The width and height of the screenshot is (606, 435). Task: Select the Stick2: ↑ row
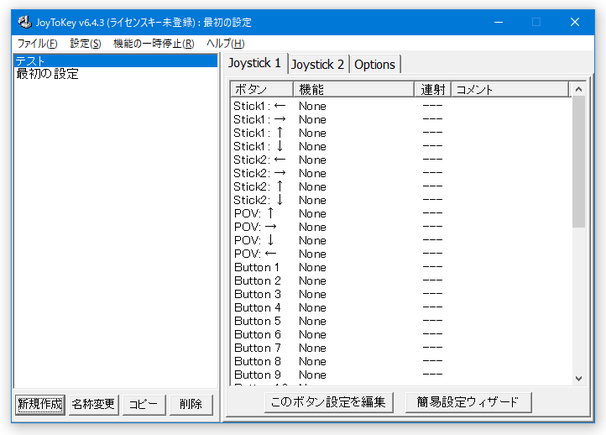pyautogui.click(x=401, y=187)
